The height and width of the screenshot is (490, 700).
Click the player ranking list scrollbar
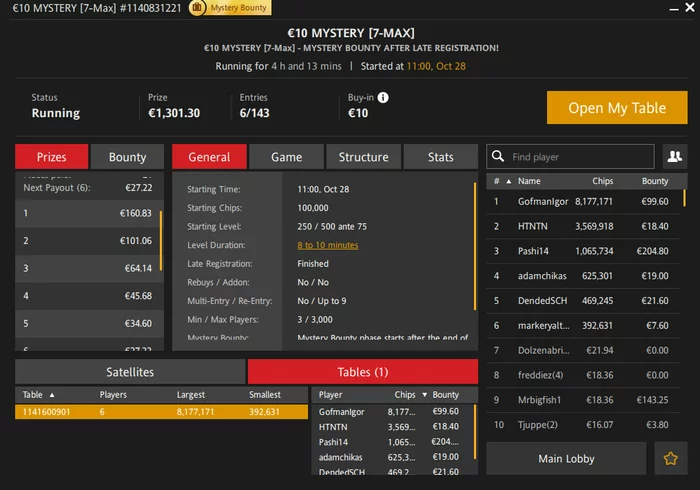pos(684,198)
